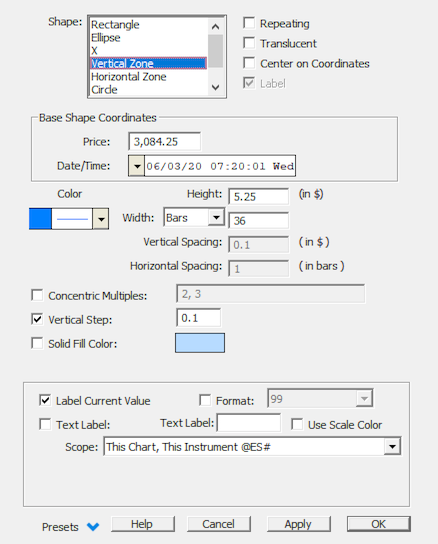The width and height of the screenshot is (438, 544).
Task: Click Shape list scroll down arrow
Action: 216,87
